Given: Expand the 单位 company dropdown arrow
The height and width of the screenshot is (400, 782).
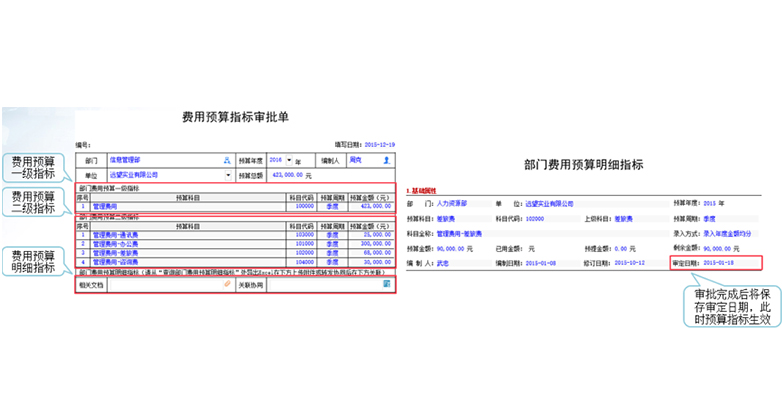Looking at the screenshot, I should pos(228,174).
